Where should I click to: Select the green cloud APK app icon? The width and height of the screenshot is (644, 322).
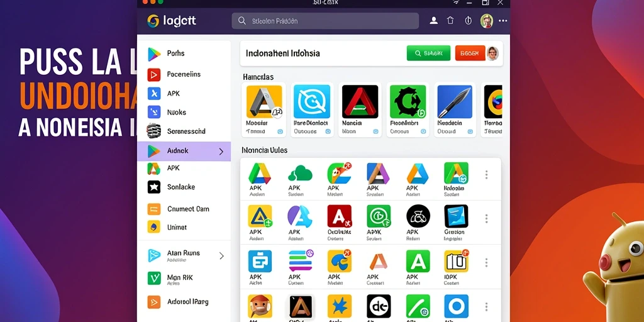pyautogui.click(x=300, y=174)
